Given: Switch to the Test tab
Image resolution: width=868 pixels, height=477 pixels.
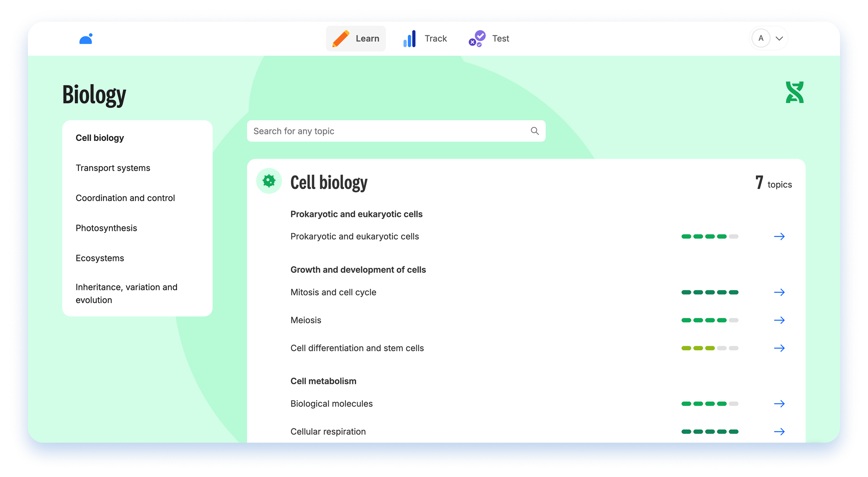Looking at the screenshot, I should 489,38.
